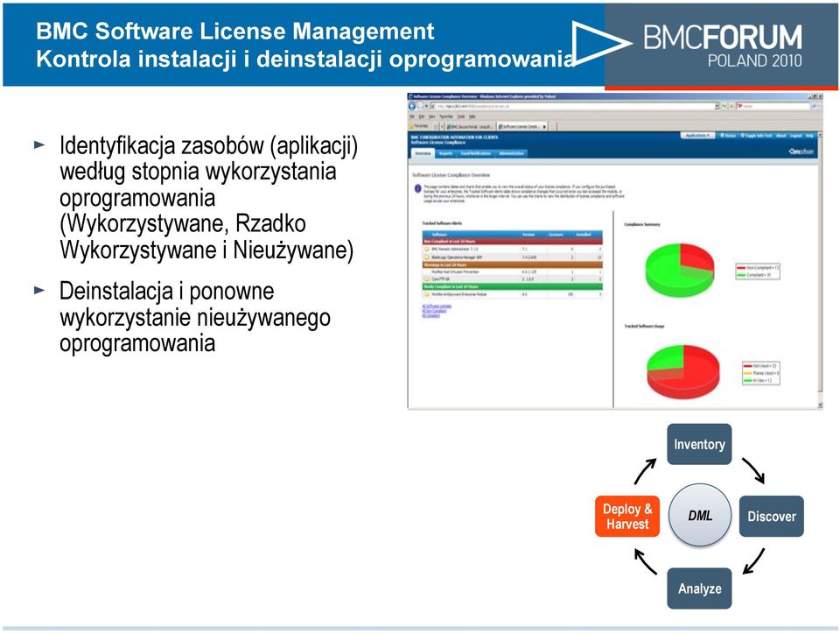
Task: Click the Logout link
Action: pos(796,136)
